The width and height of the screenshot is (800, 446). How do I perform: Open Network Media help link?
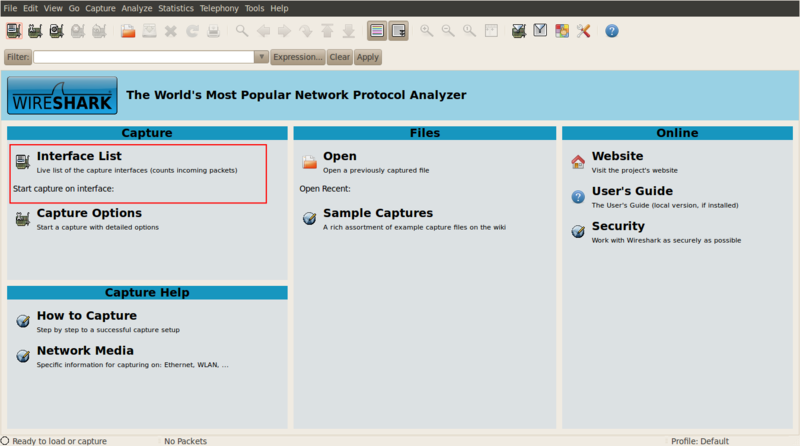(x=85, y=351)
